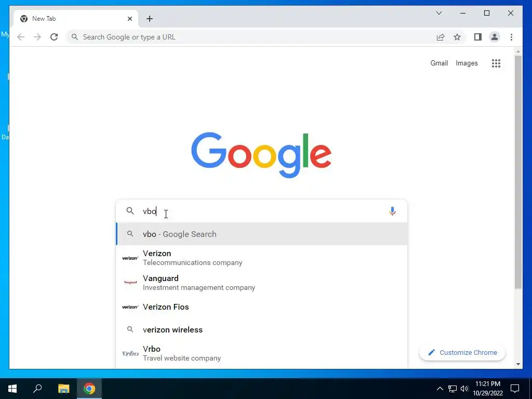This screenshot has height=399, width=532.
Task: Choose Vanguard Investment management suggestion
Action: click(261, 283)
